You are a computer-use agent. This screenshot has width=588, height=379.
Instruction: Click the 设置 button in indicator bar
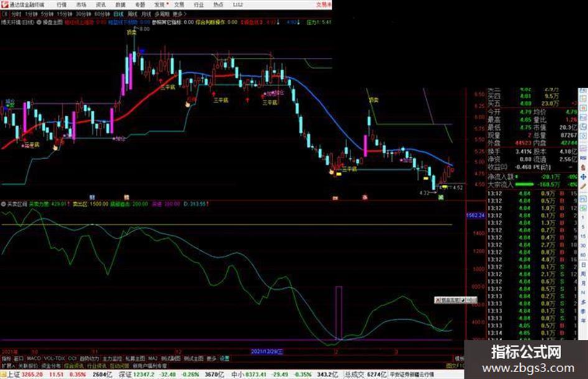click(225, 358)
